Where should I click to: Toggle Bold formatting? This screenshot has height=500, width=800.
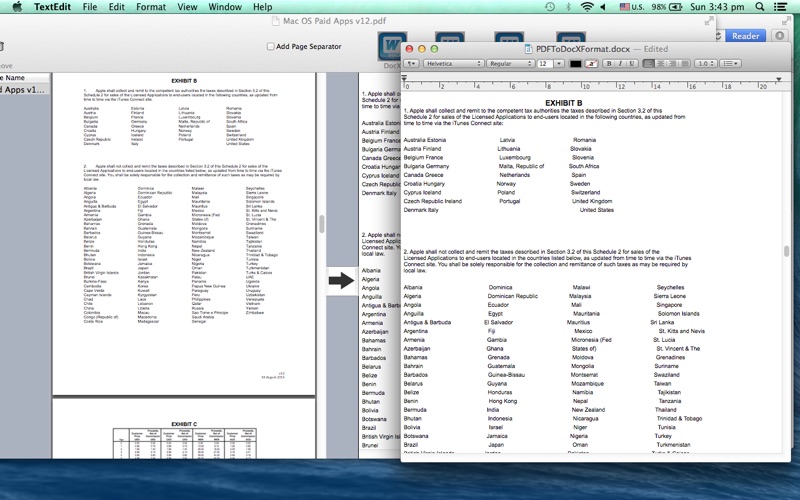[x=609, y=64]
